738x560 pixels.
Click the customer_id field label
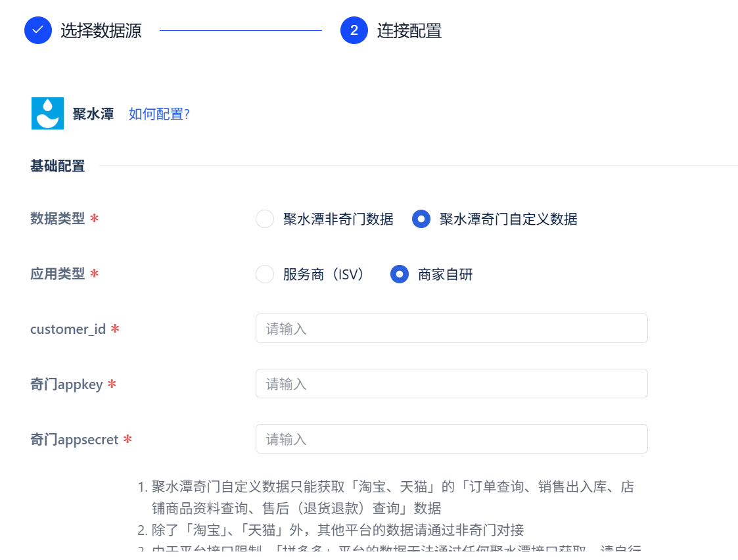tap(68, 329)
